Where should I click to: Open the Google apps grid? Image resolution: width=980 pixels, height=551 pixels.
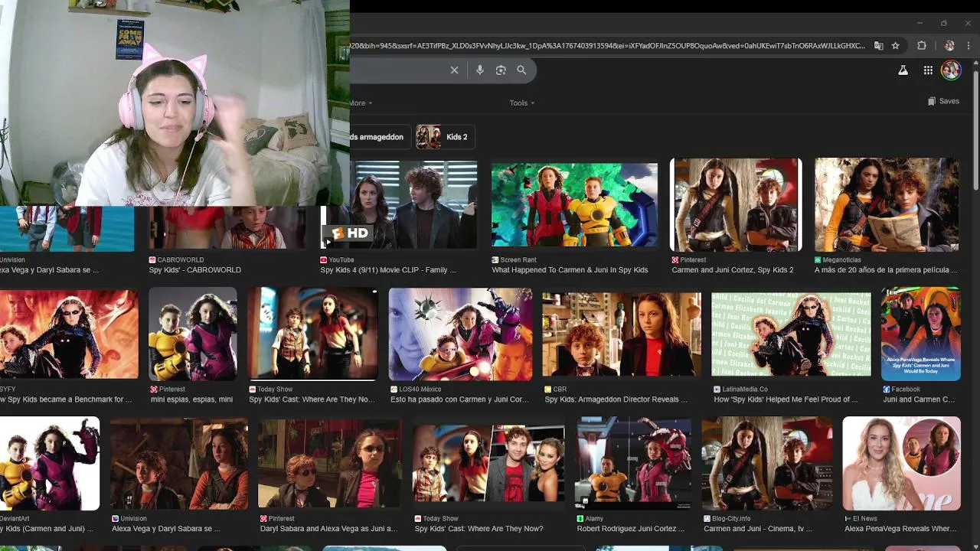(928, 70)
